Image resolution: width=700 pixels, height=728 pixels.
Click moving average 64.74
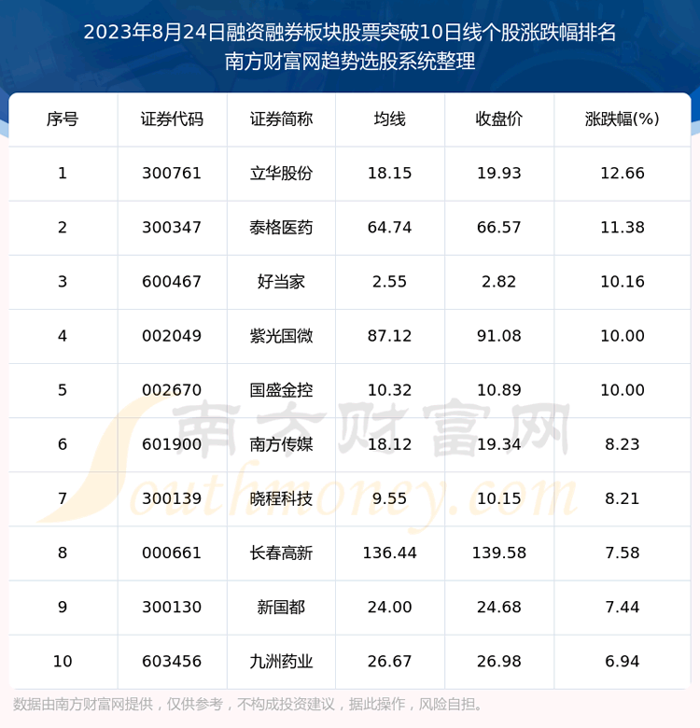[x=389, y=228]
